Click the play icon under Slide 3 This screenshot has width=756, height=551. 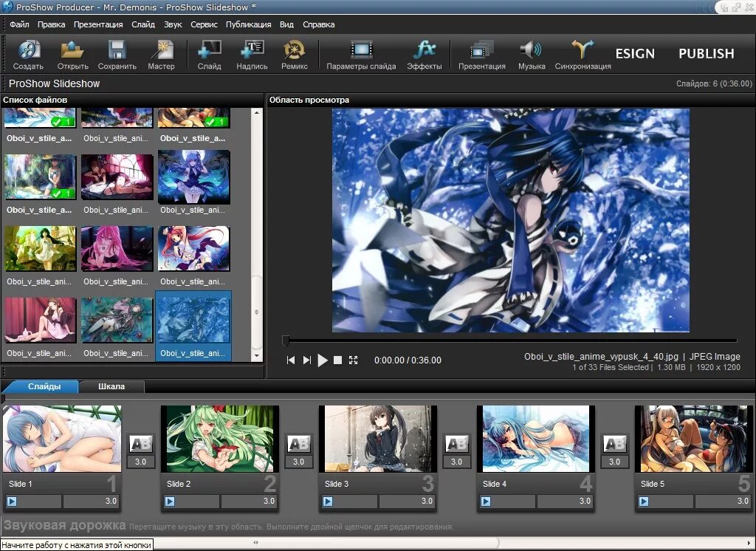click(x=328, y=502)
